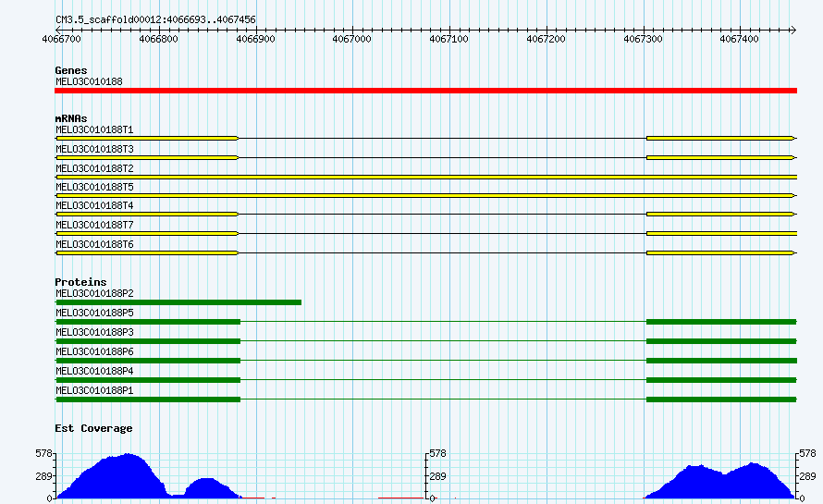Click ruler position 4067400

740,39
